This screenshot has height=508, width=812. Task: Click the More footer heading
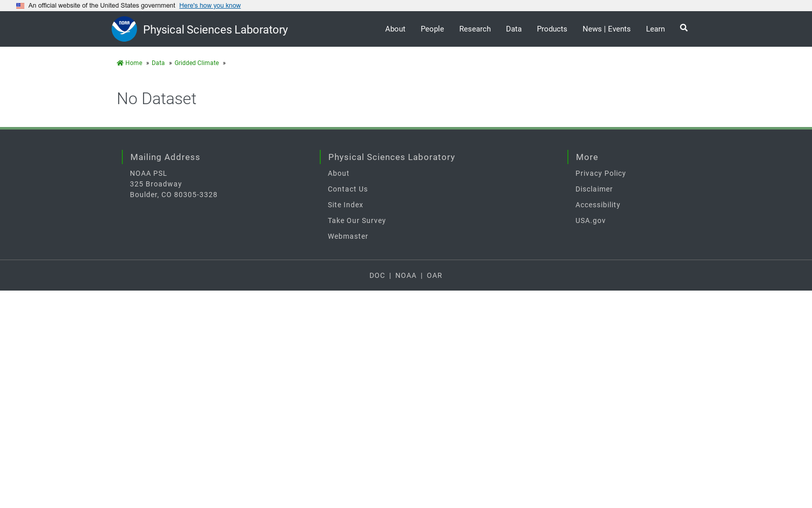click(x=587, y=157)
